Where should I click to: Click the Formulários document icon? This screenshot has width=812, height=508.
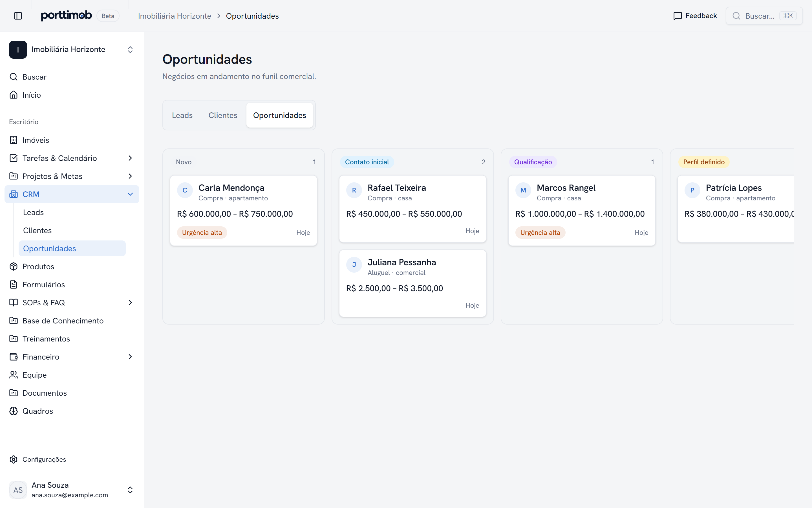14,284
